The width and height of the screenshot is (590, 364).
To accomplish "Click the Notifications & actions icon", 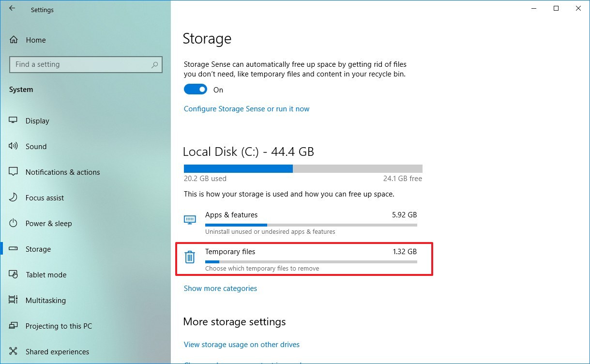I will [x=14, y=172].
